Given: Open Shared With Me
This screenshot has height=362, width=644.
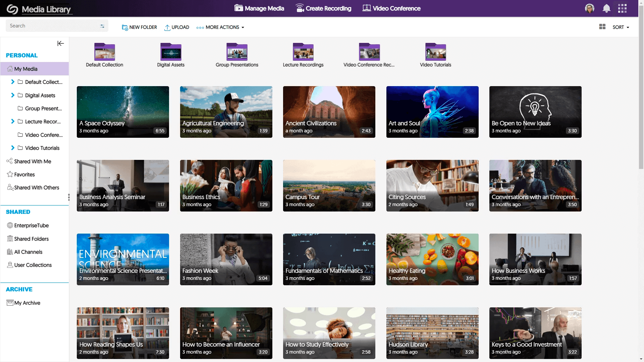Looking at the screenshot, I should pyautogui.click(x=29, y=161).
